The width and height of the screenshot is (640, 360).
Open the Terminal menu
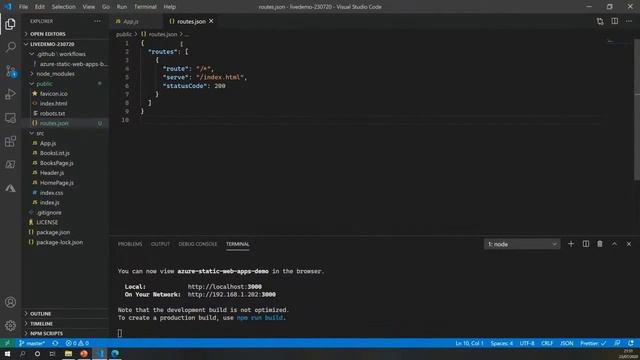[145, 7]
